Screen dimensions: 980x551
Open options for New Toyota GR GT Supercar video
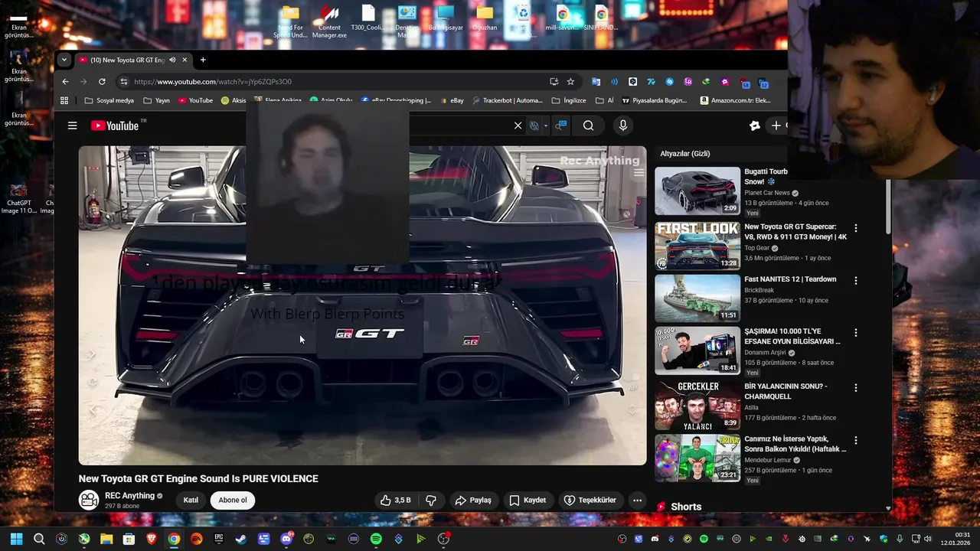[856, 228]
